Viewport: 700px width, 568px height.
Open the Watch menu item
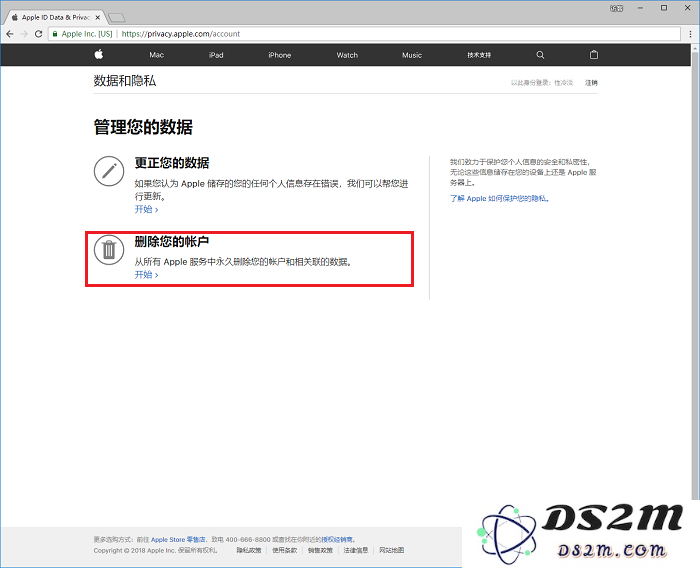(x=347, y=55)
